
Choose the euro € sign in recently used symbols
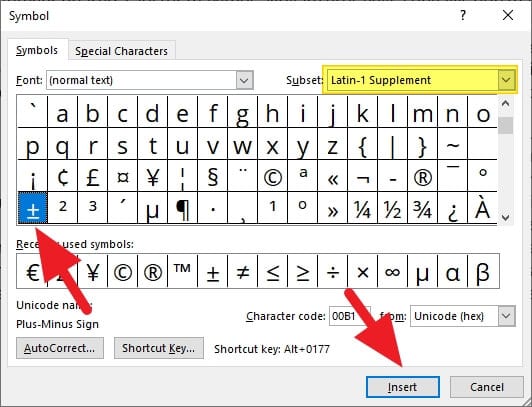[33, 271]
